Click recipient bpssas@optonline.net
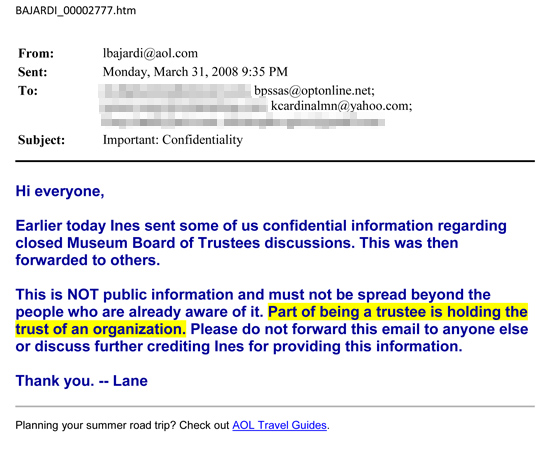The width and height of the screenshot is (550, 449). tap(315, 91)
